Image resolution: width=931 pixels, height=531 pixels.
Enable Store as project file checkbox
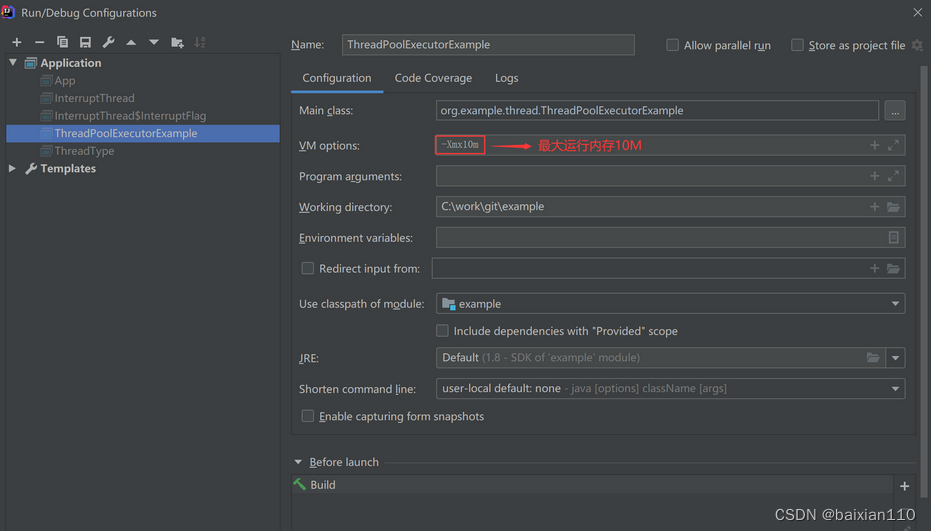click(797, 45)
